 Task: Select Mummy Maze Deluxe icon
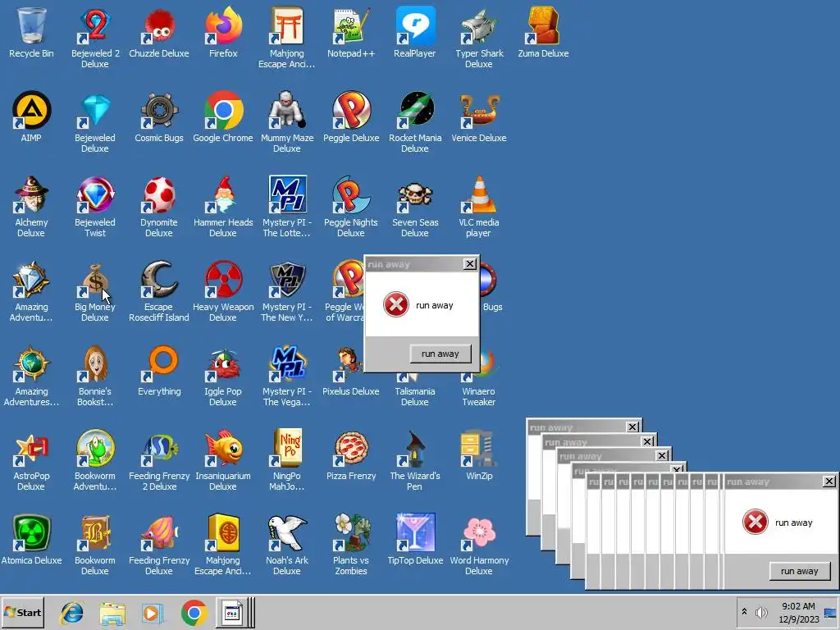286,111
